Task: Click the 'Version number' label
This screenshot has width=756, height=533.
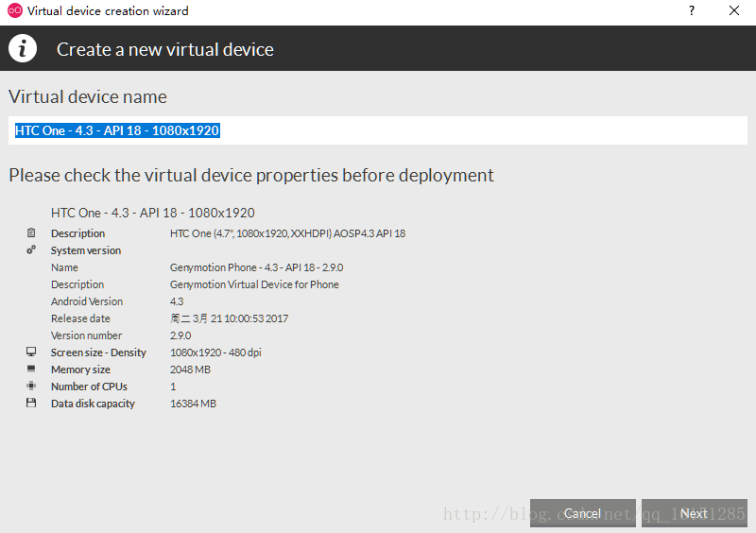Action: pos(86,335)
